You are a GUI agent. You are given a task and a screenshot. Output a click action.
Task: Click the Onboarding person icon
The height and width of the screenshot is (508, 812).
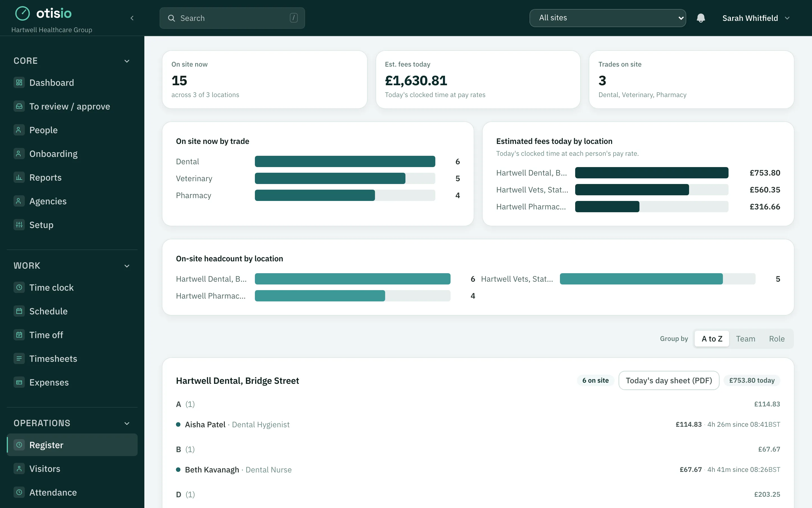tap(19, 154)
